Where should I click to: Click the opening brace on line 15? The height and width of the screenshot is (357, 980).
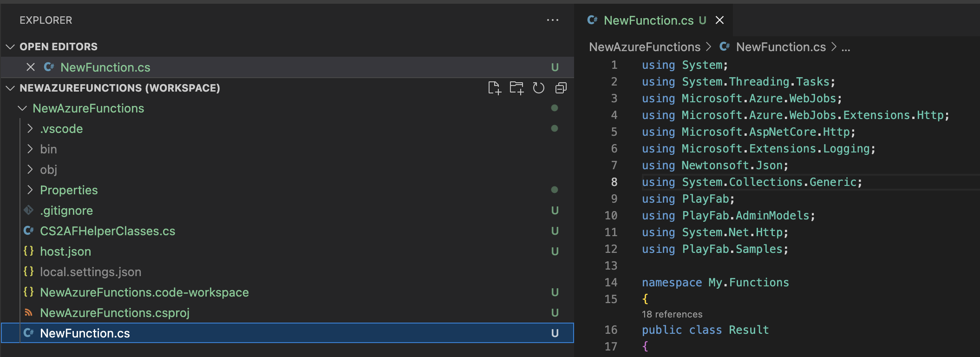645,299
